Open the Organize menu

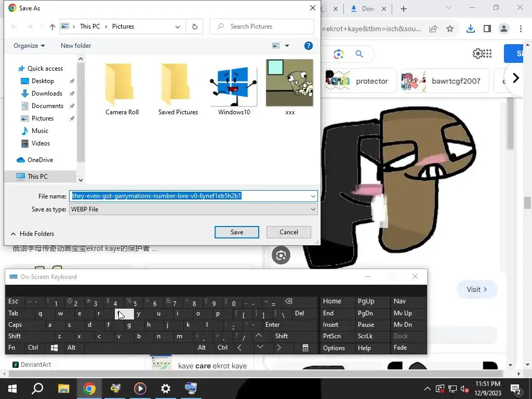tap(29, 46)
